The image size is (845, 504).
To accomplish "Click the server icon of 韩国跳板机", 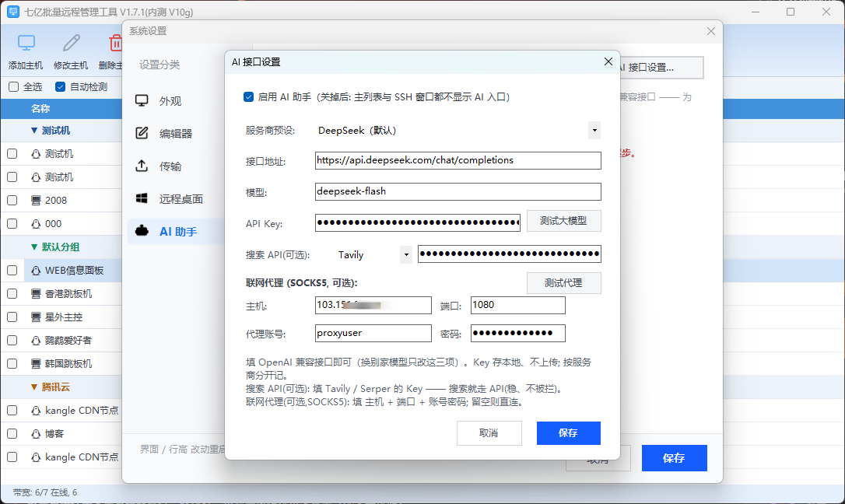I will pyautogui.click(x=36, y=363).
